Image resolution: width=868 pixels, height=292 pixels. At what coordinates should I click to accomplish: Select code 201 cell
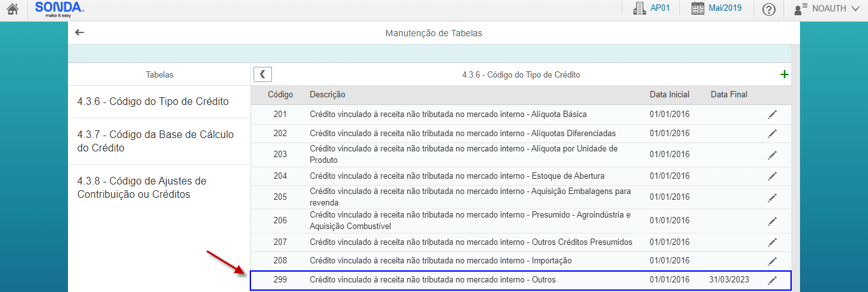280,115
